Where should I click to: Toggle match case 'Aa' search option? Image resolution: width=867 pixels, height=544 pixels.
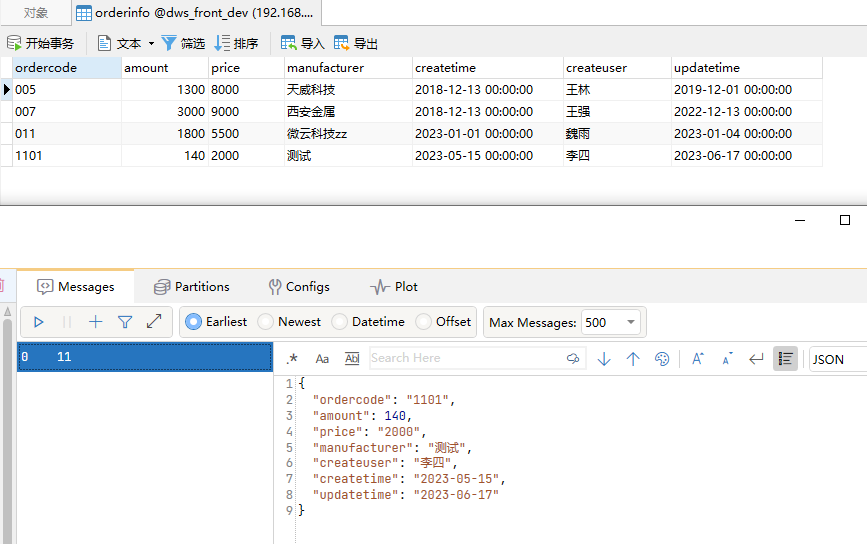click(322, 359)
